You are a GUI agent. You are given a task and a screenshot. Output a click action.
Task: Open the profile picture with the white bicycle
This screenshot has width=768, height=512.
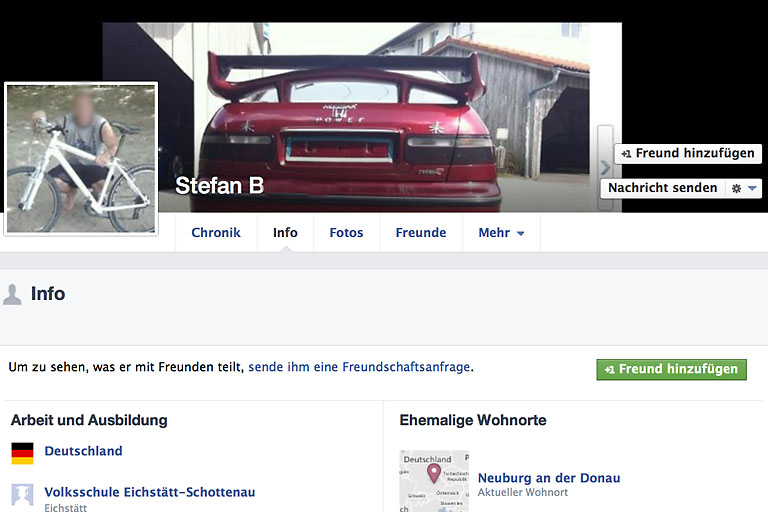point(81,159)
